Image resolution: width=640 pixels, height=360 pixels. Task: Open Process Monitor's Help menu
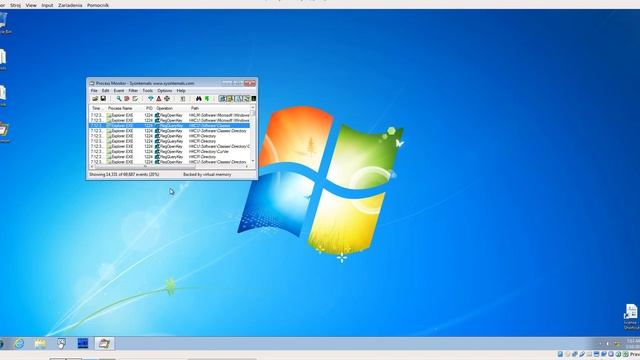[x=181, y=91]
